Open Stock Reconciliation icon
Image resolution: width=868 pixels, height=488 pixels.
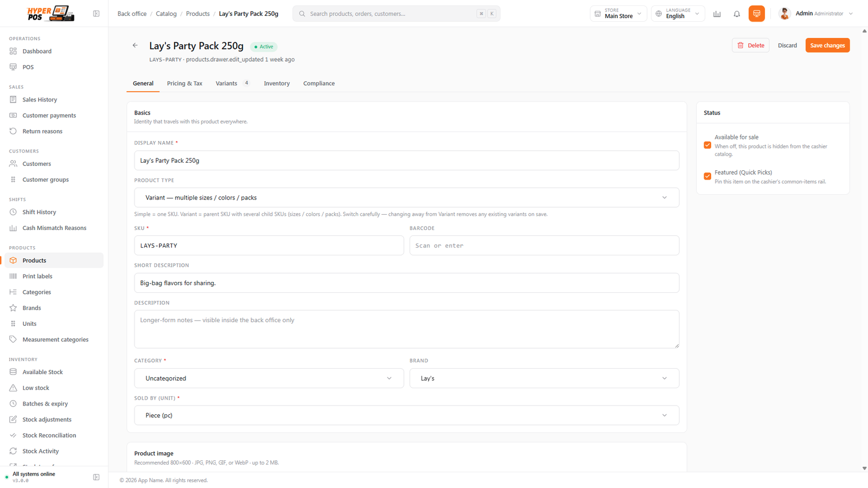[x=13, y=435]
